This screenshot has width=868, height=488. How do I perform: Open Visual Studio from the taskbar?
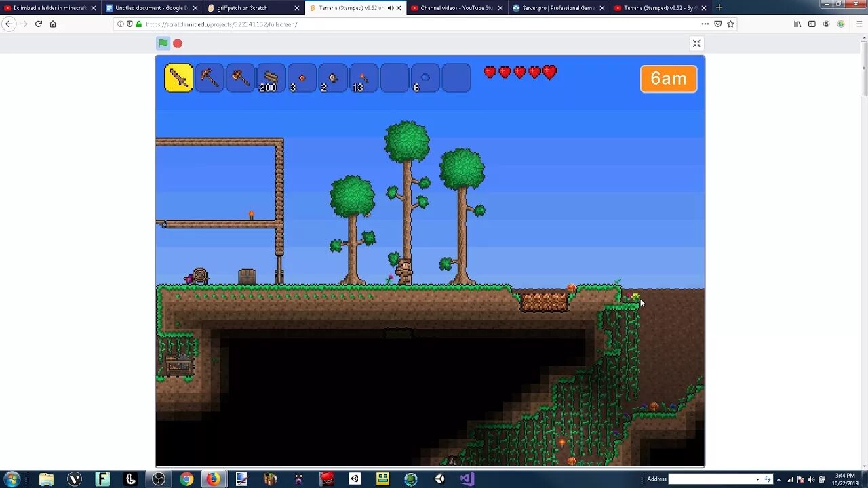pos(467,479)
